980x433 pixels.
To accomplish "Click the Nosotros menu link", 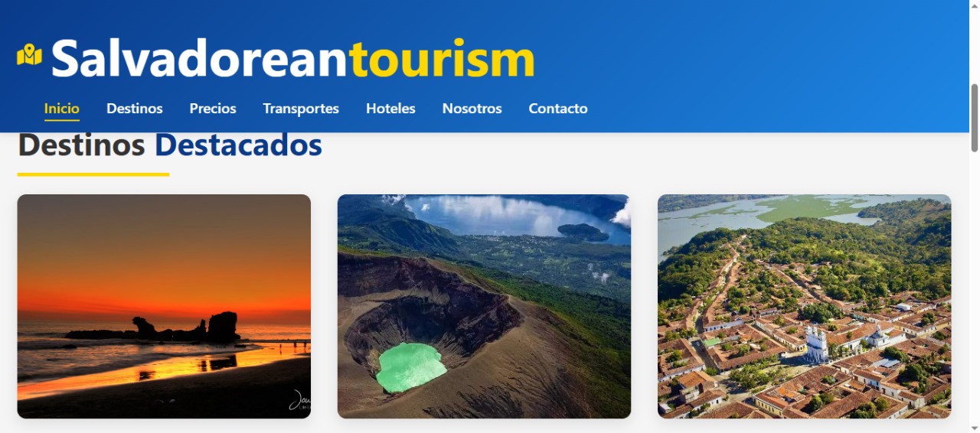I will pyautogui.click(x=472, y=109).
